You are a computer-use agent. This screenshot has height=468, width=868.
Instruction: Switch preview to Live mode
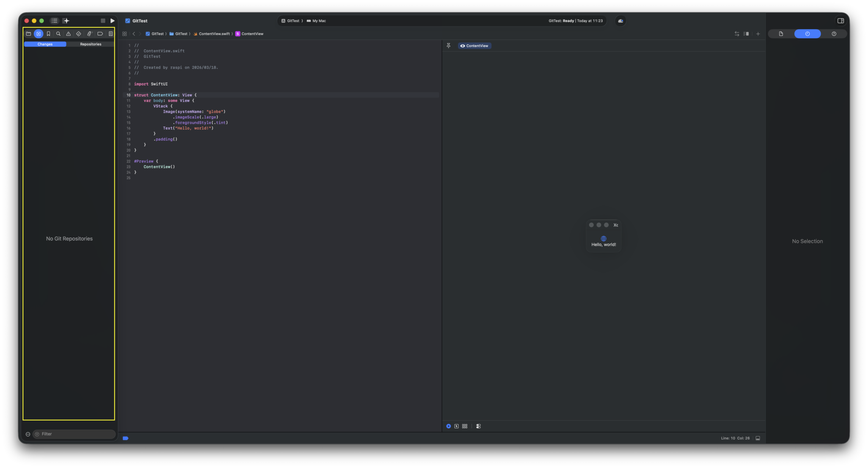tap(448, 426)
